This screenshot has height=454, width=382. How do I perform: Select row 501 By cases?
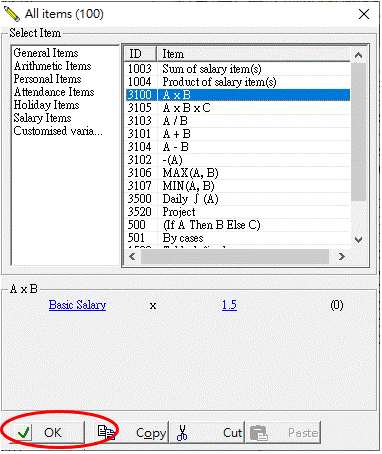click(238, 238)
